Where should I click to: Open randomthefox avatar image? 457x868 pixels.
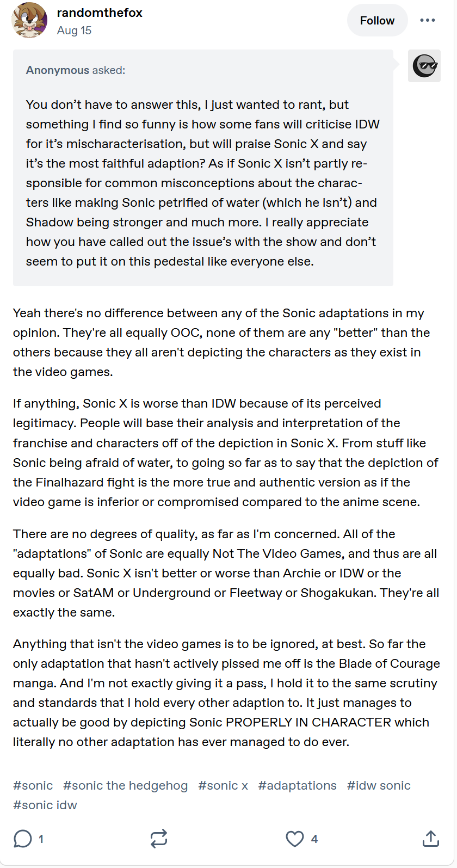coord(29,20)
